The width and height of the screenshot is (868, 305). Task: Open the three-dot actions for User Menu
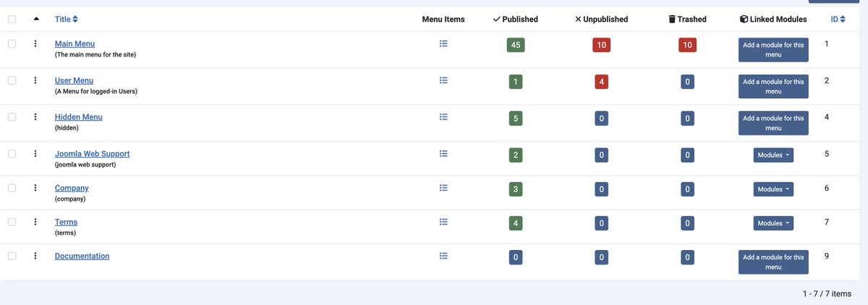(x=35, y=80)
